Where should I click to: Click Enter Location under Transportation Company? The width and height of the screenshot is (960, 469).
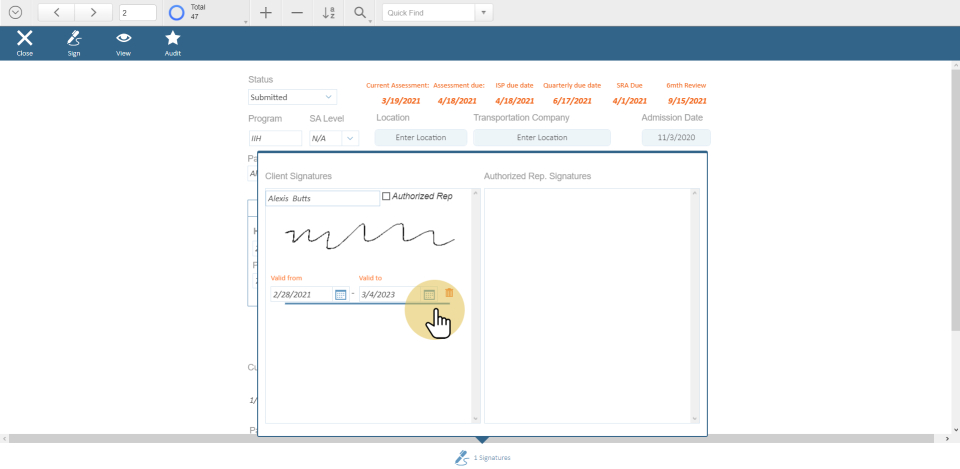(x=541, y=138)
